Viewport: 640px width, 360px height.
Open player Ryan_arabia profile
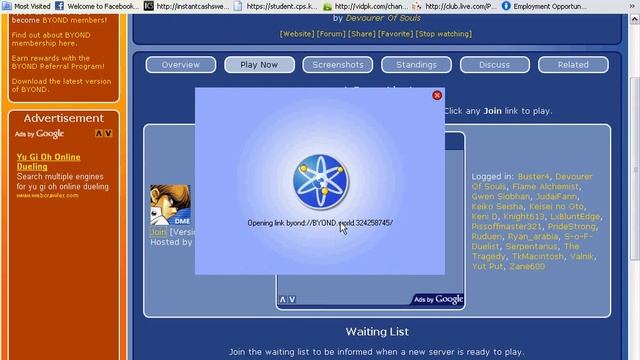[533, 236]
